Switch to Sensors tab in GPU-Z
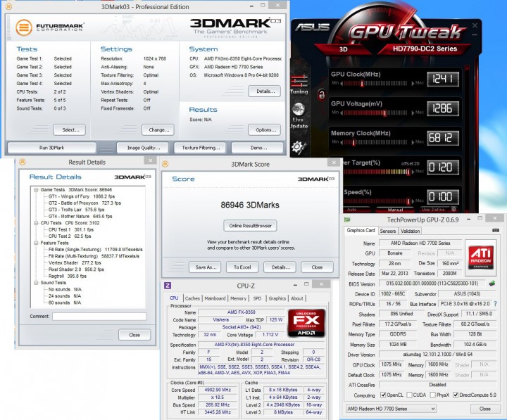507x420 pixels. pos(388,231)
